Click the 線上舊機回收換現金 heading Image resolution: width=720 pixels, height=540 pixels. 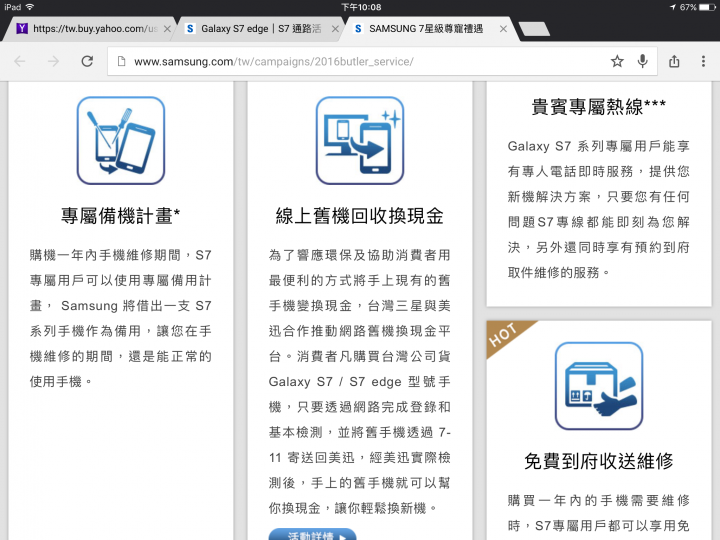(360, 216)
